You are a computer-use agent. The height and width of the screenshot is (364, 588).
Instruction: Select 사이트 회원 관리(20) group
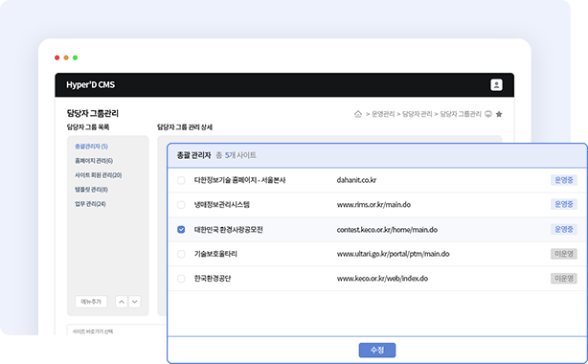coord(99,175)
